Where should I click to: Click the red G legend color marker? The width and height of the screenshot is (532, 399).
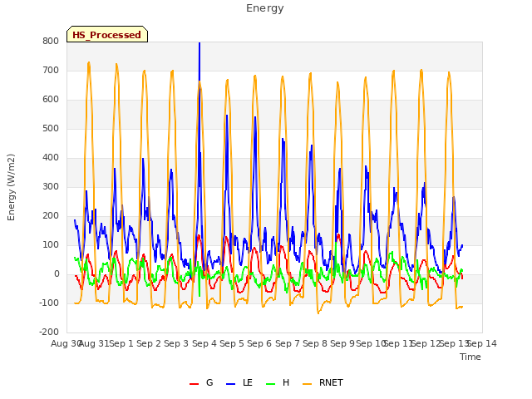pos(194,384)
